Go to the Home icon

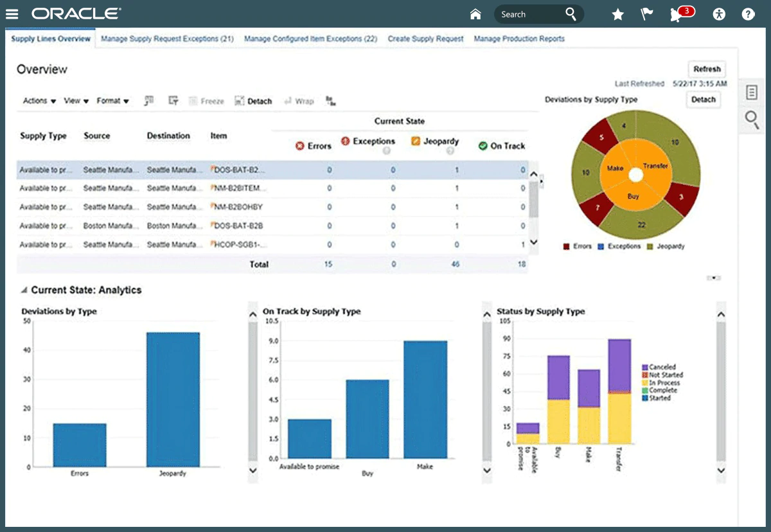475,14
